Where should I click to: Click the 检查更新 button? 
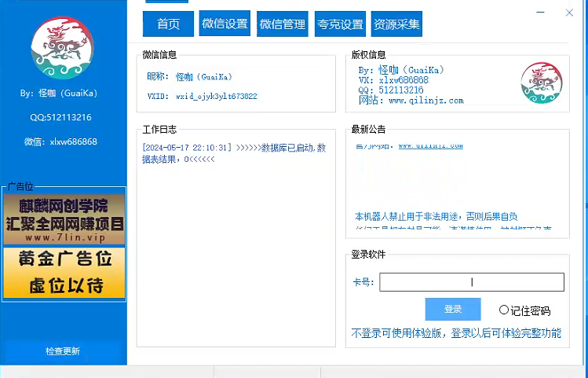tap(63, 351)
